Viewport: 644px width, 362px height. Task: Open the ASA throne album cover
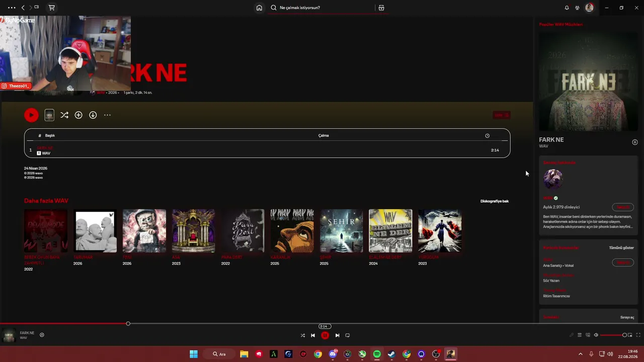pyautogui.click(x=193, y=231)
